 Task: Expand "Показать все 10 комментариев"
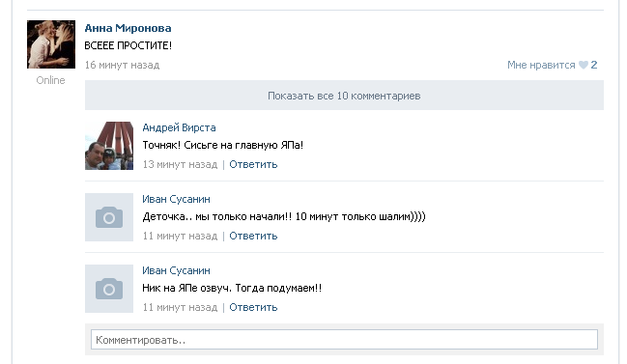pyautogui.click(x=344, y=95)
